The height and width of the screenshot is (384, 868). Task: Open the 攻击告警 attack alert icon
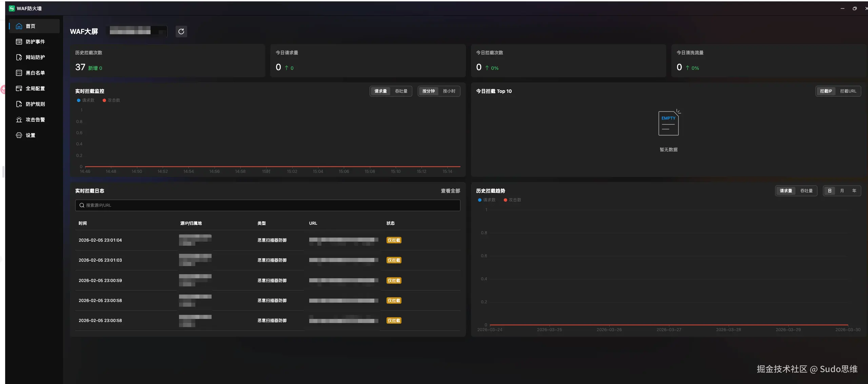[19, 120]
